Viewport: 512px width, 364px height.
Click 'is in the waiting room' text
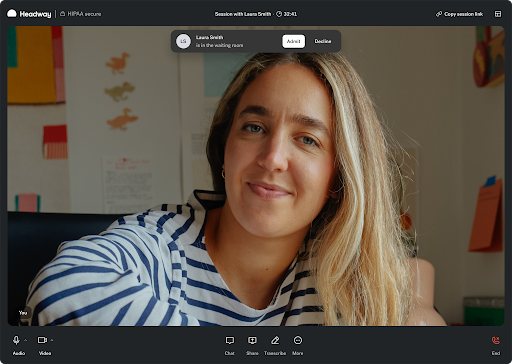point(219,45)
